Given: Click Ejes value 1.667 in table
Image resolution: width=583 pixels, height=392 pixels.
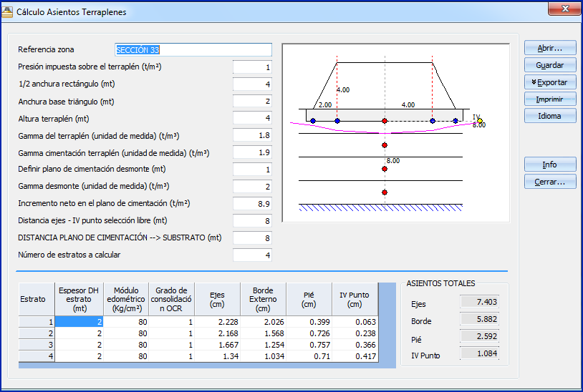Looking at the screenshot, I should (x=217, y=345).
